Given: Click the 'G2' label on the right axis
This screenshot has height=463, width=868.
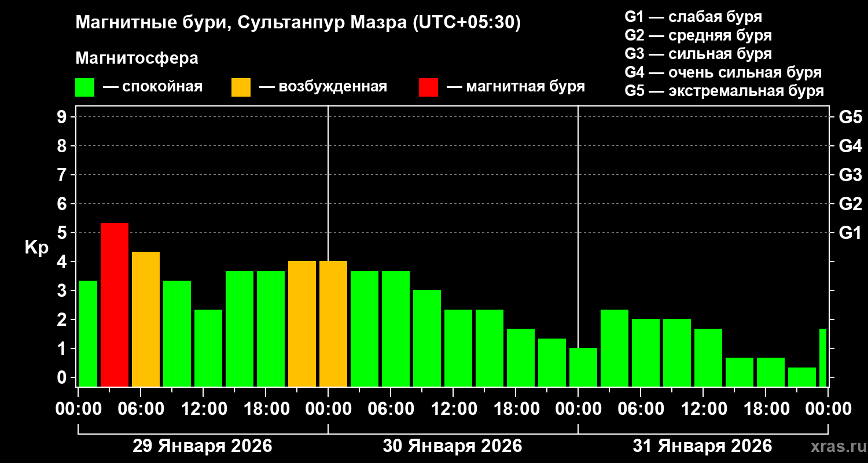Looking at the screenshot, I should pos(850,204).
